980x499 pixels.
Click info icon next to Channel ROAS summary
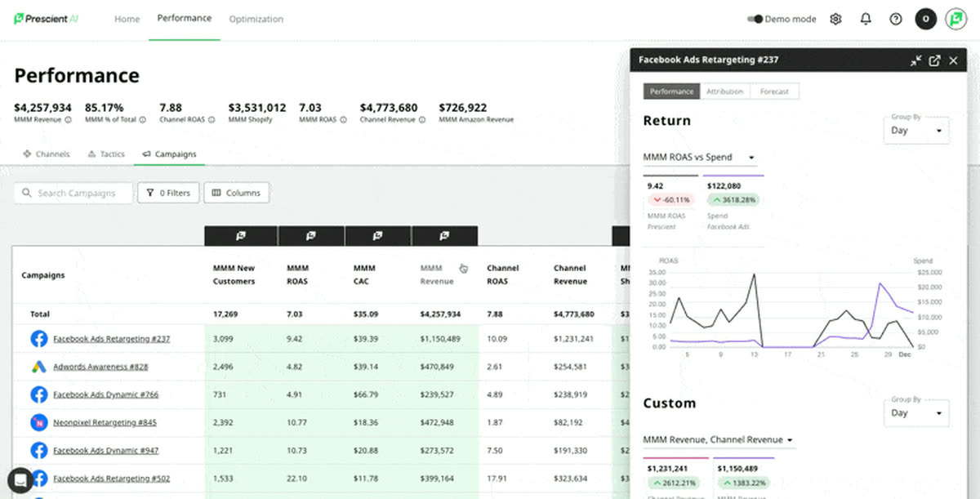pyautogui.click(x=212, y=120)
